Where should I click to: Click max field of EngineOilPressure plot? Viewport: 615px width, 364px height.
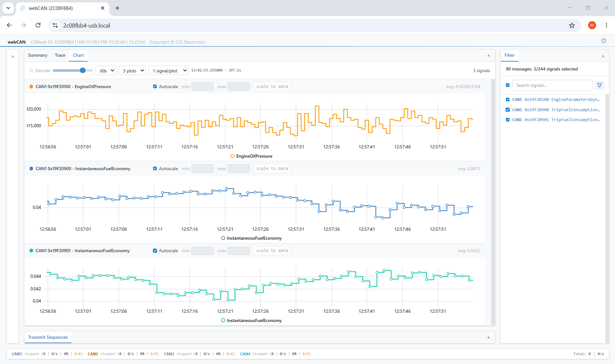pyautogui.click(x=239, y=87)
